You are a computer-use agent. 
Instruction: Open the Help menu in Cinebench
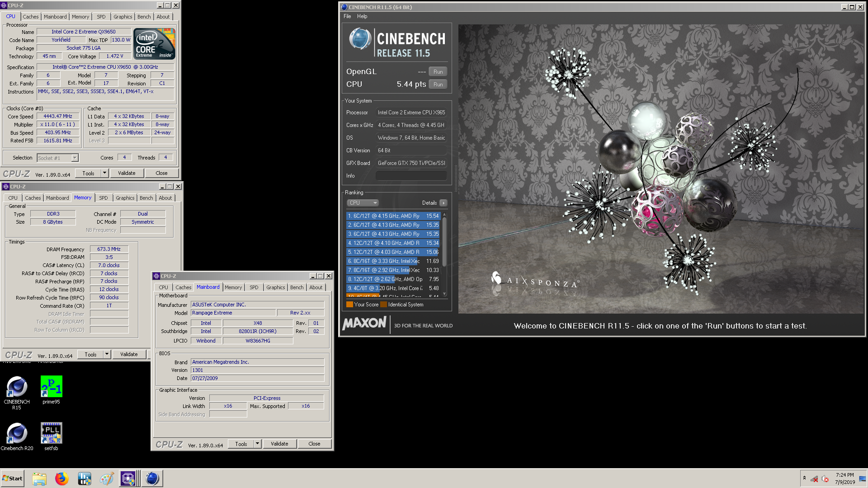362,16
